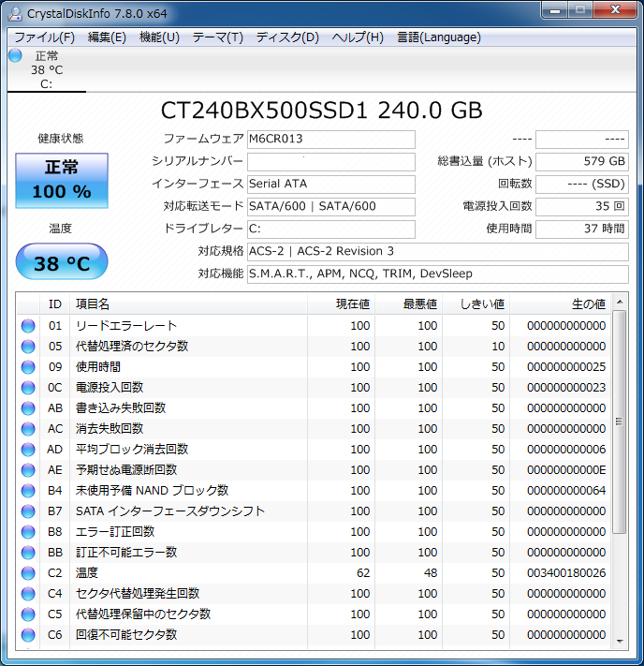Viewport: 644px width, 666px height.
Task: Click raw value 000000000064 in B4 row
Action: pyautogui.click(x=566, y=491)
